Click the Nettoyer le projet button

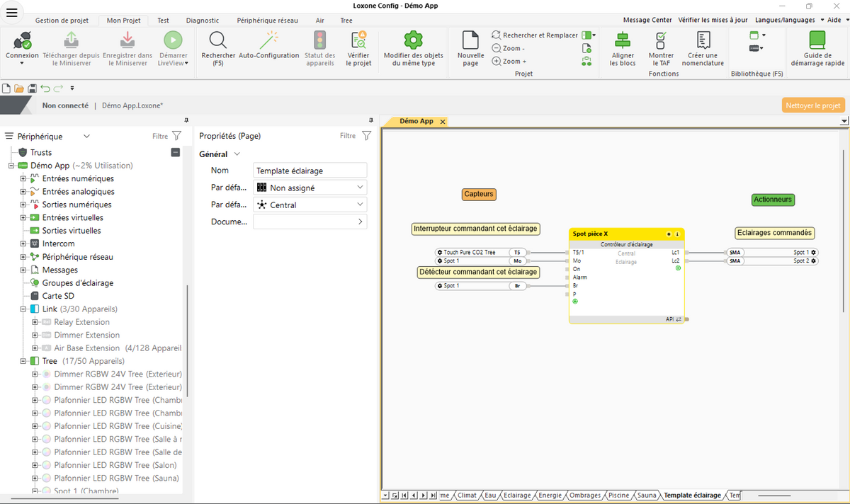click(813, 105)
